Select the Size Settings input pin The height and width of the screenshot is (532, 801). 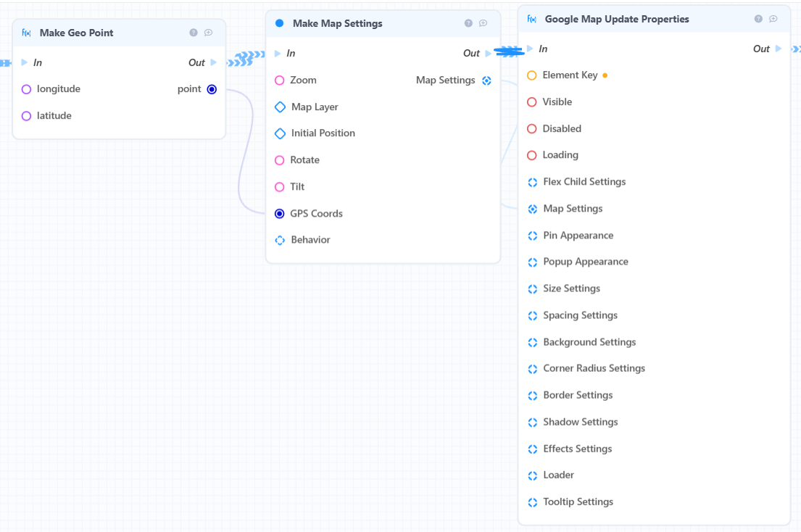click(x=532, y=289)
